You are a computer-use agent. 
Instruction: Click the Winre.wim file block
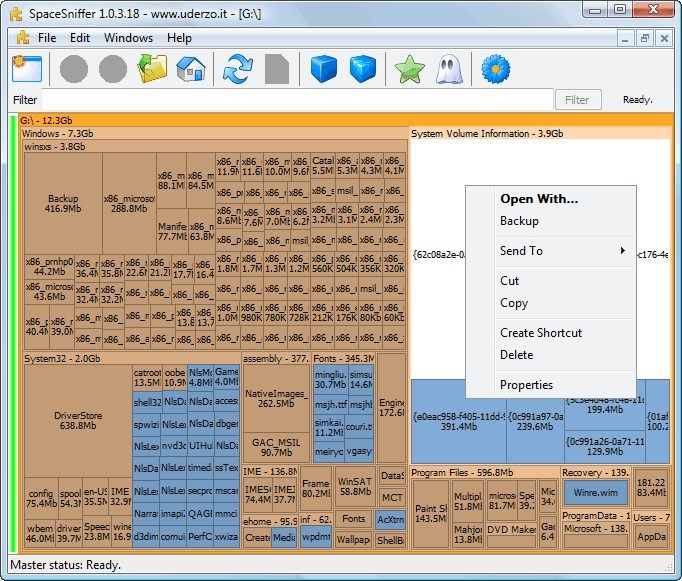[595, 493]
